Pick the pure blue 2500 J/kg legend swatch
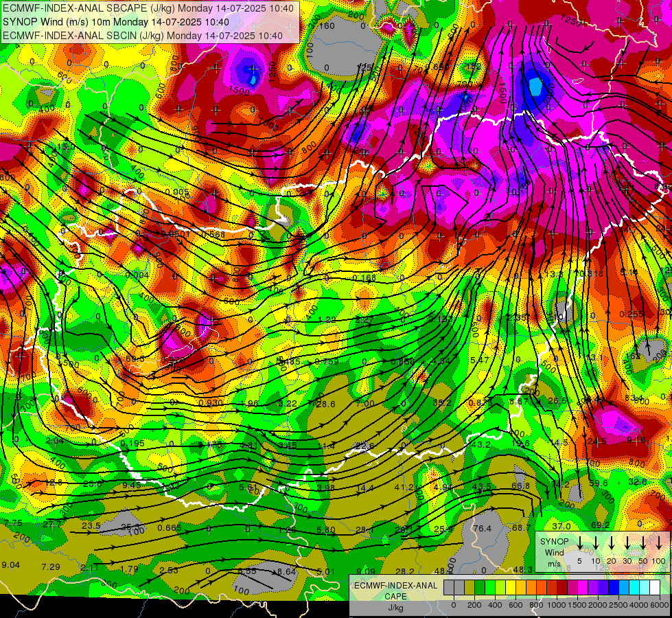The image size is (672, 618). tap(614, 588)
